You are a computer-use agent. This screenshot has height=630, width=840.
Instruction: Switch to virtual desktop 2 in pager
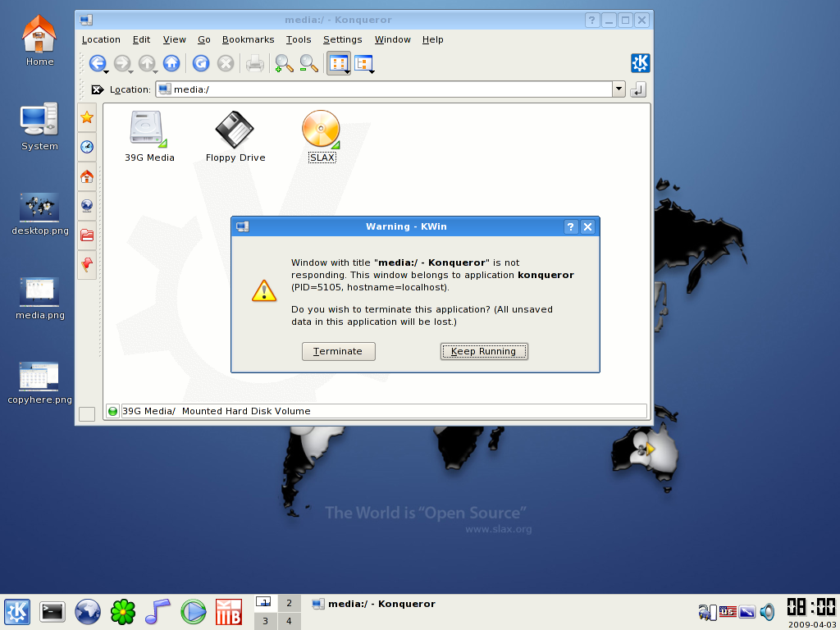[289, 603]
